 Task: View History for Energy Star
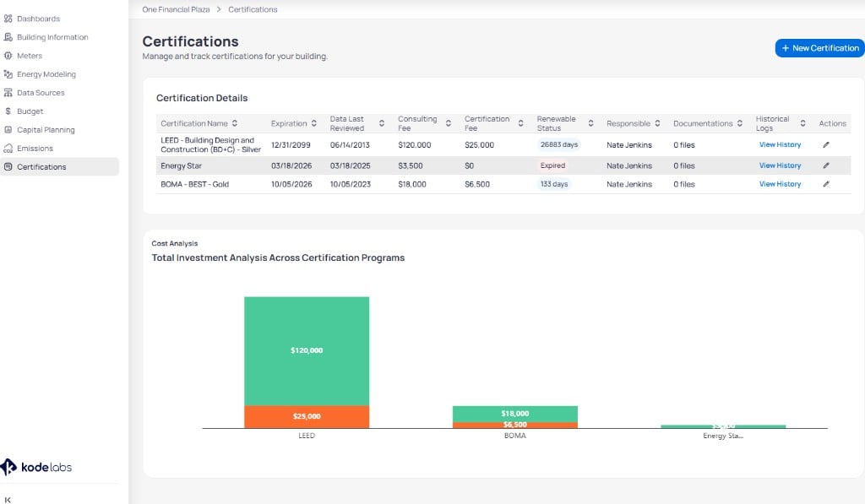[780, 165]
